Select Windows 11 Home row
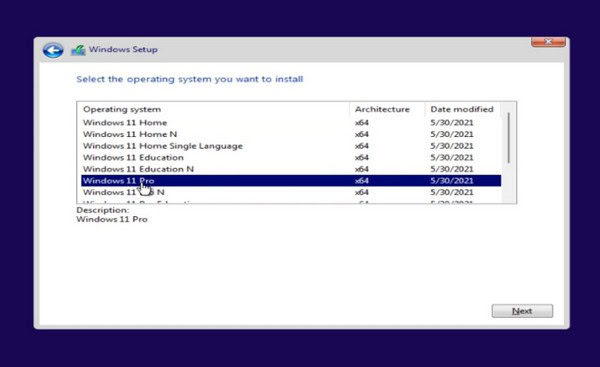Screen dimensions: 600x367 [x=291, y=122]
